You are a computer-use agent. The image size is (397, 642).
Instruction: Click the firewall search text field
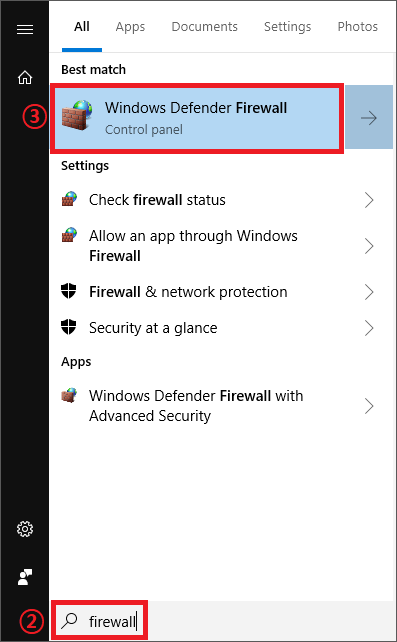pyautogui.click(x=99, y=621)
